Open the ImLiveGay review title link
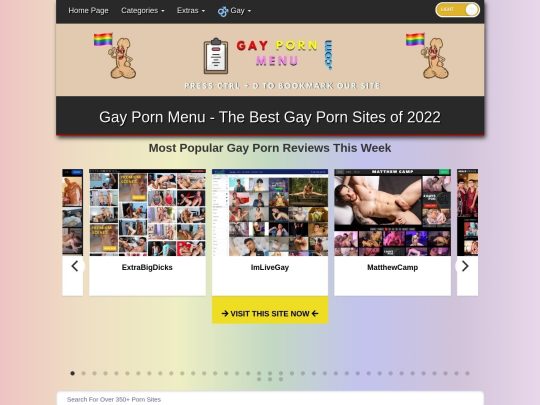This screenshot has height=405, width=540. click(270, 268)
